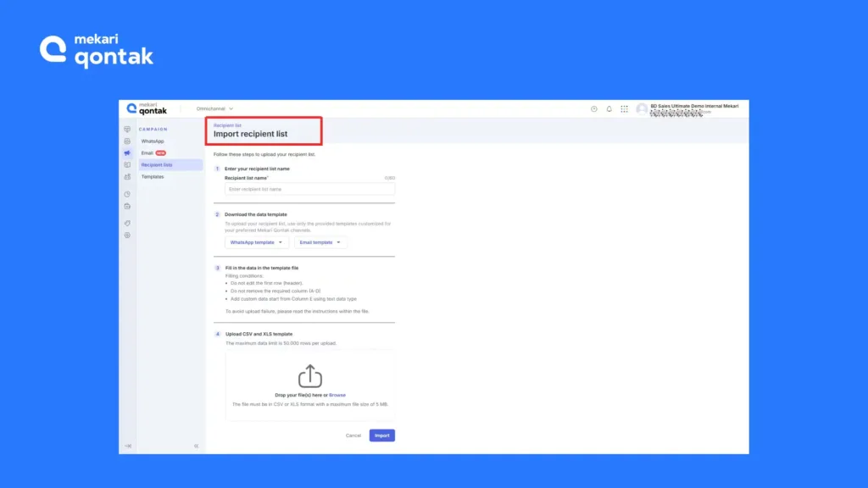Select Templates in the Campaign menu
868x488 pixels.
click(x=153, y=176)
